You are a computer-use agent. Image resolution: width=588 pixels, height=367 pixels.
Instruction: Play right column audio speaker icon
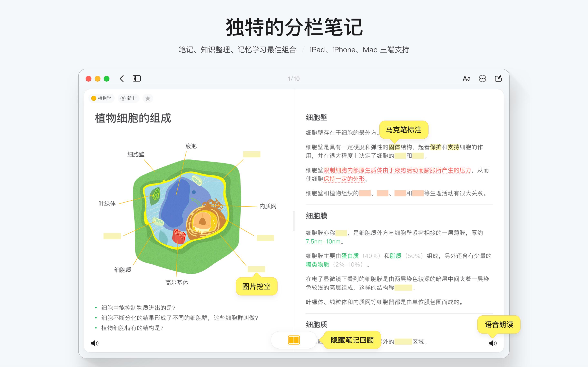[493, 343]
